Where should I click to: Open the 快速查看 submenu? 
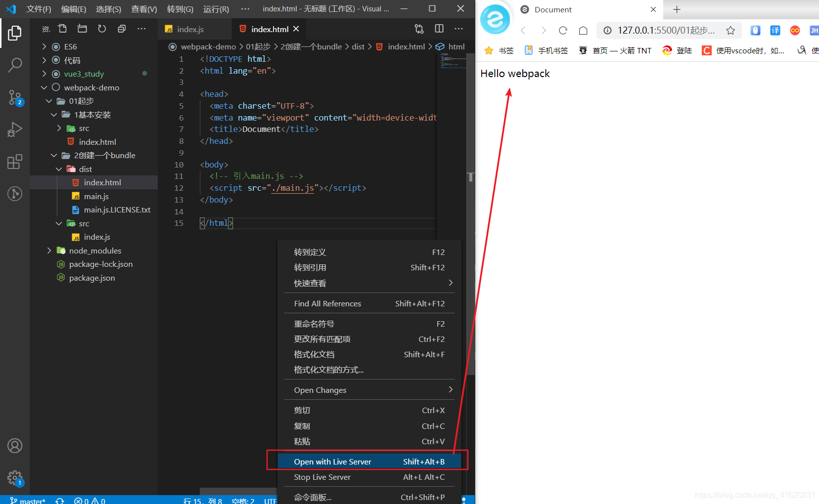369,283
